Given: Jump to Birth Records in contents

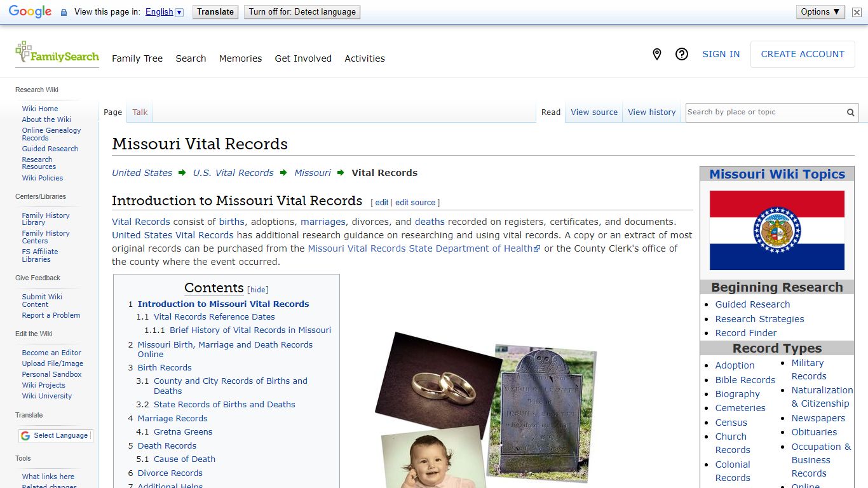Looking at the screenshot, I should [165, 367].
